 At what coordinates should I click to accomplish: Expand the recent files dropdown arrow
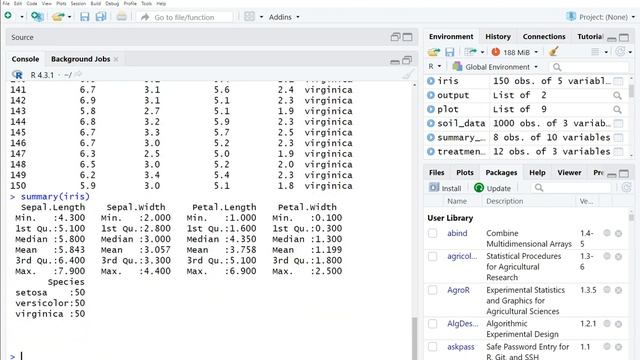[69, 17]
